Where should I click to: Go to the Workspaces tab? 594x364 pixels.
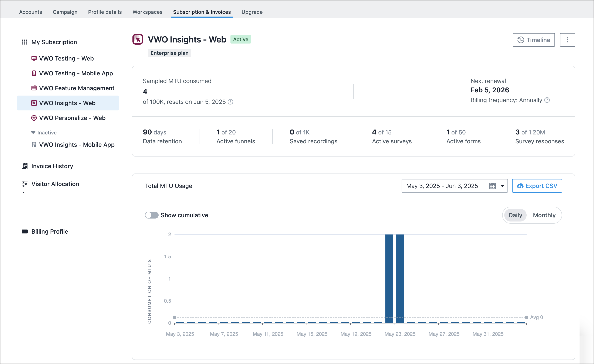pyautogui.click(x=148, y=12)
